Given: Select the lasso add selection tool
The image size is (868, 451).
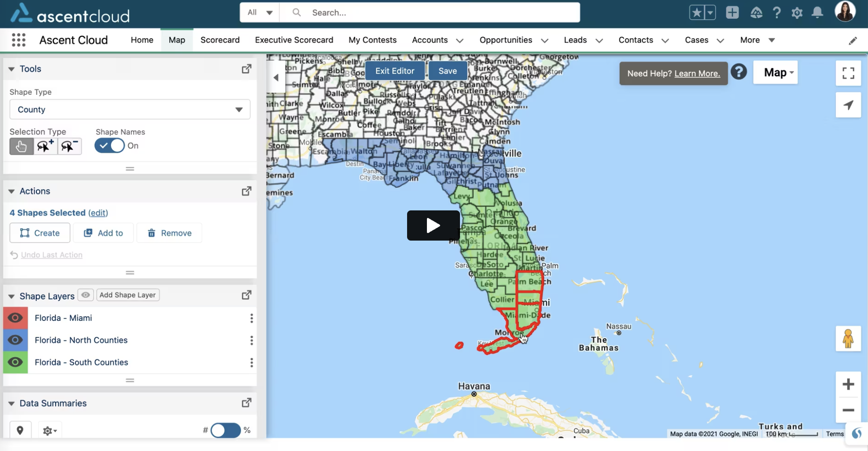Looking at the screenshot, I should [45, 146].
